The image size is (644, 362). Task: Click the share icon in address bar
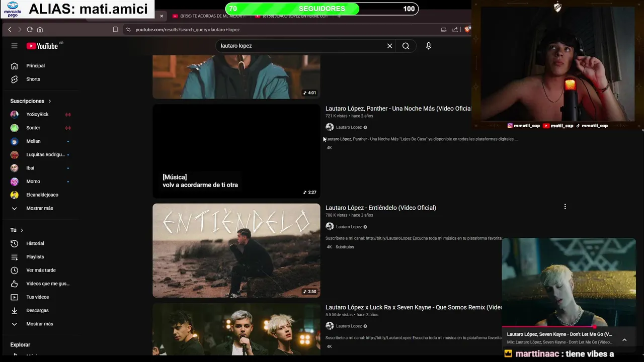pyautogui.click(x=455, y=30)
